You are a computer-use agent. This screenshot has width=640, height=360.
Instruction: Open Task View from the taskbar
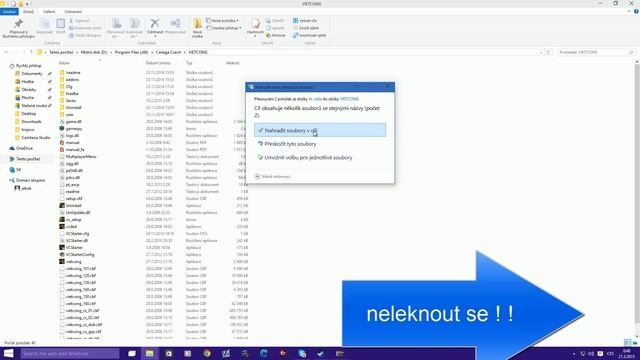131,353
